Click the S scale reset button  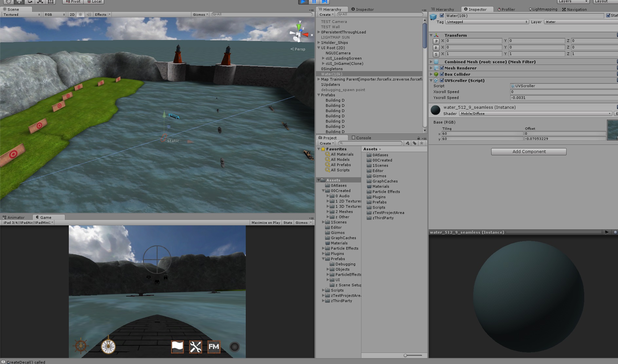pyautogui.click(x=436, y=54)
